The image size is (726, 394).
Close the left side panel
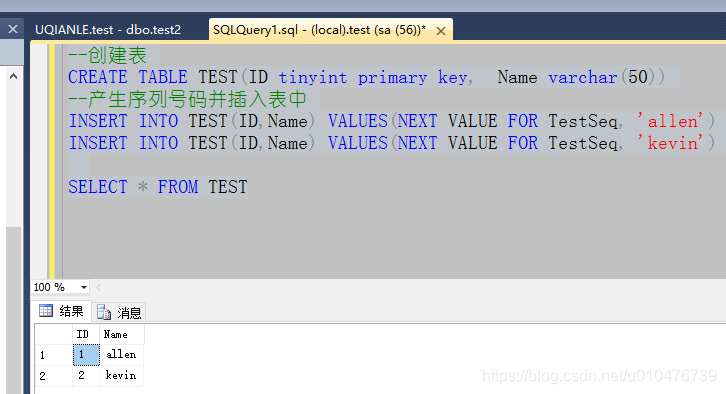tap(13, 29)
